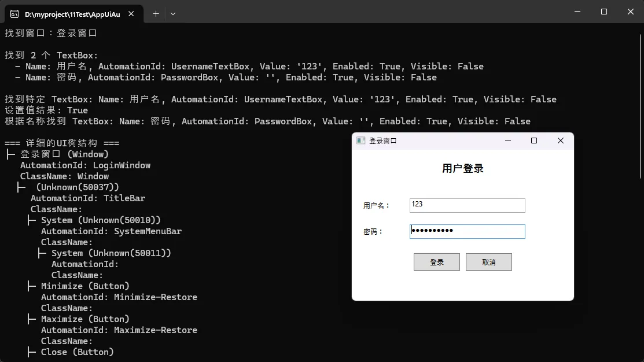Click the 登录窗口 title bar text

click(383, 141)
